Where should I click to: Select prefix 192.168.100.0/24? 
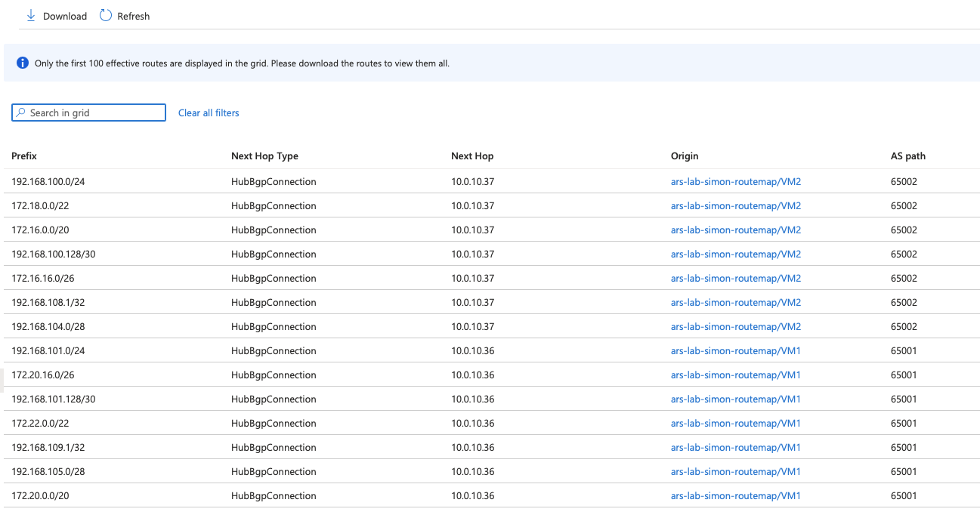tap(48, 181)
